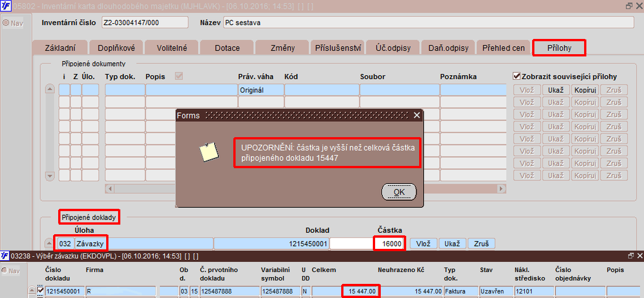Viewport: 644px width, 298px height.
Task: Click Firma cell containing R
Action: click(x=121, y=291)
